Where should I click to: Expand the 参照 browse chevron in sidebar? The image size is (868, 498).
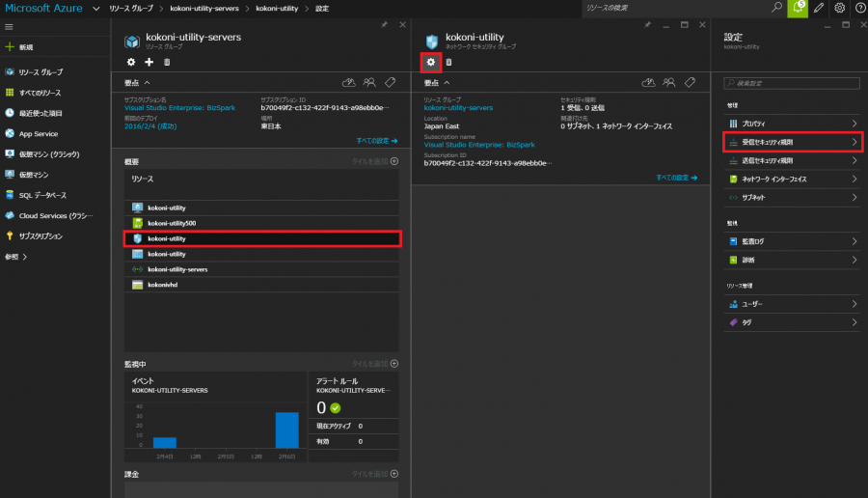[x=25, y=257]
